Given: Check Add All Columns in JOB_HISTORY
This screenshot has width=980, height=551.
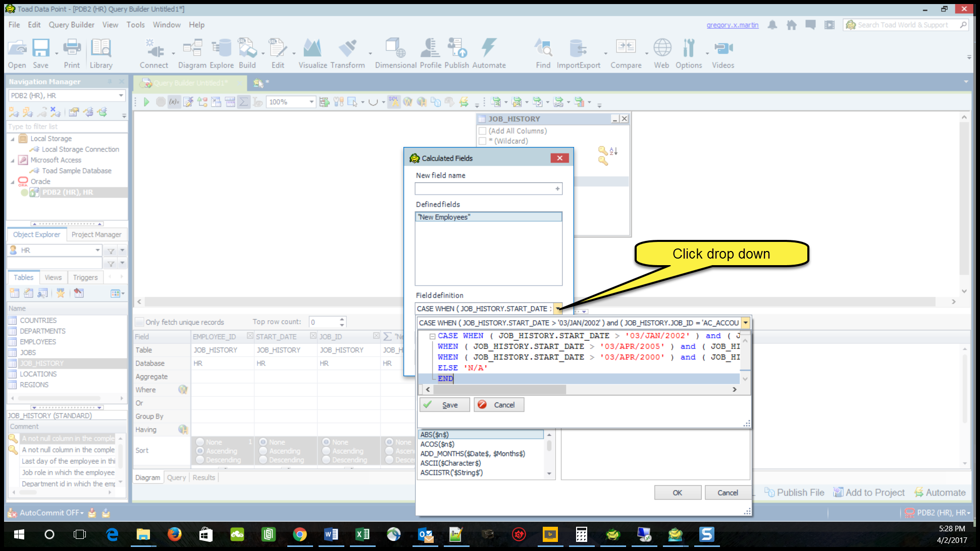Looking at the screenshot, I should click(483, 131).
